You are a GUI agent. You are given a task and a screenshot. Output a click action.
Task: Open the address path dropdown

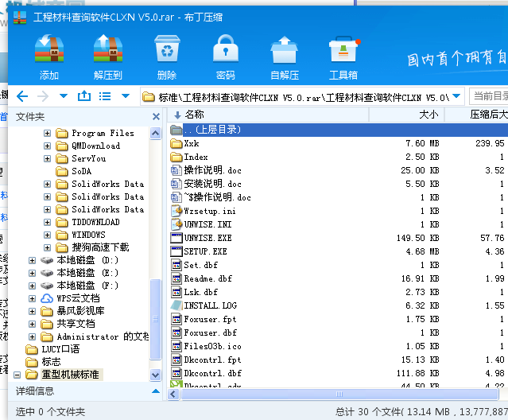456,96
